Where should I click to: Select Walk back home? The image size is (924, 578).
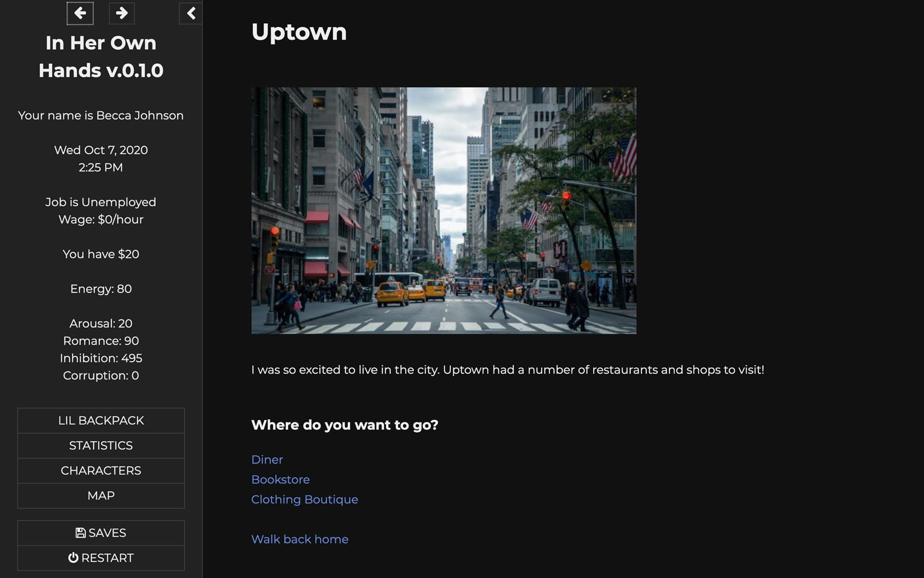300,539
